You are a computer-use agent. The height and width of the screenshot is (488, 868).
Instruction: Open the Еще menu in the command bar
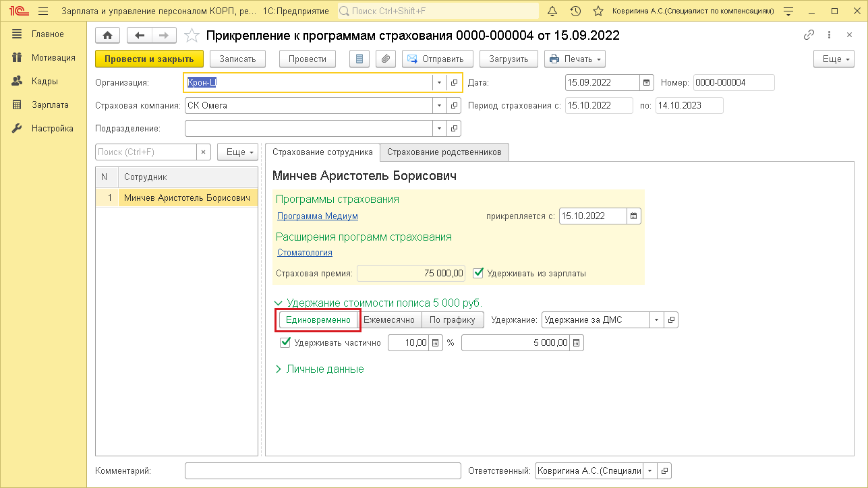pos(832,59)
